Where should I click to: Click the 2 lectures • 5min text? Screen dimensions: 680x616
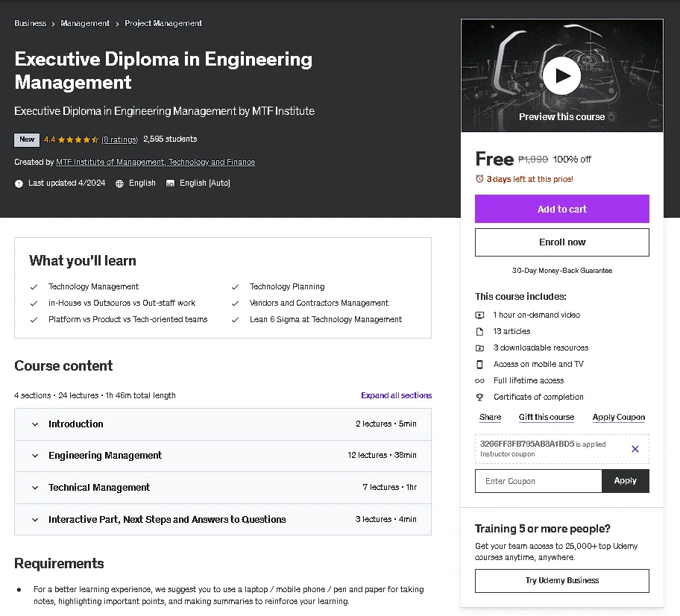click(386, 424)
